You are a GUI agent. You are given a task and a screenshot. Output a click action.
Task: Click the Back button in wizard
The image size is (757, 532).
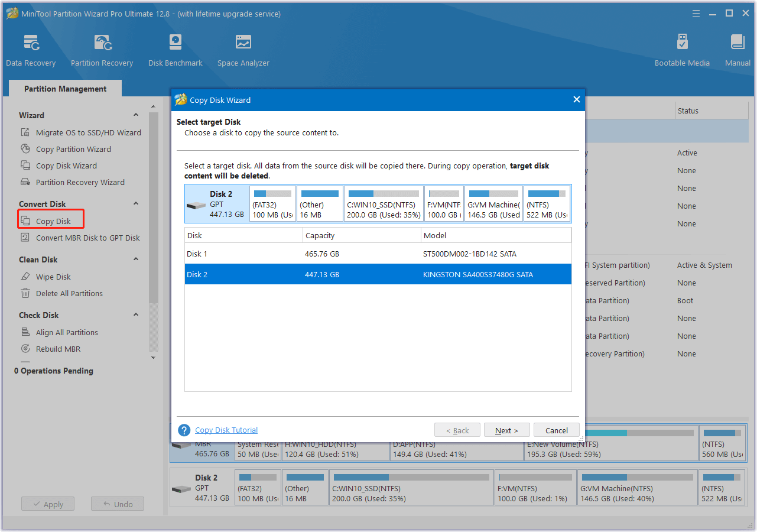[457, 430]
